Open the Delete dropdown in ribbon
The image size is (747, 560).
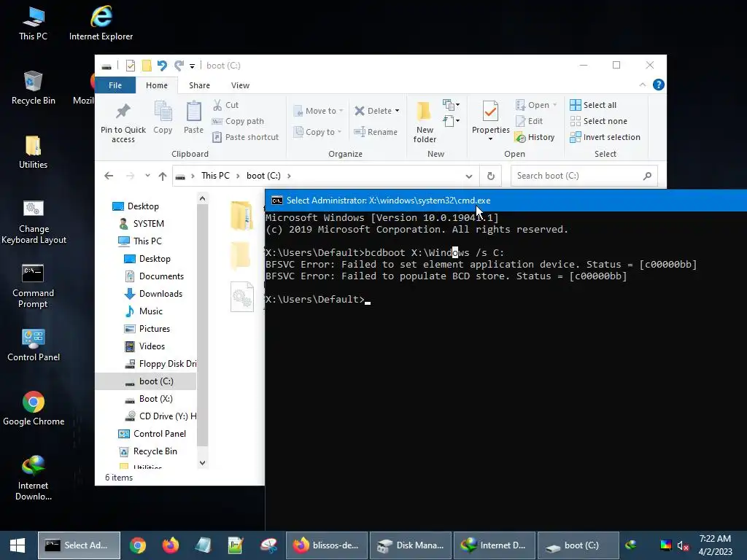(377, 111)
